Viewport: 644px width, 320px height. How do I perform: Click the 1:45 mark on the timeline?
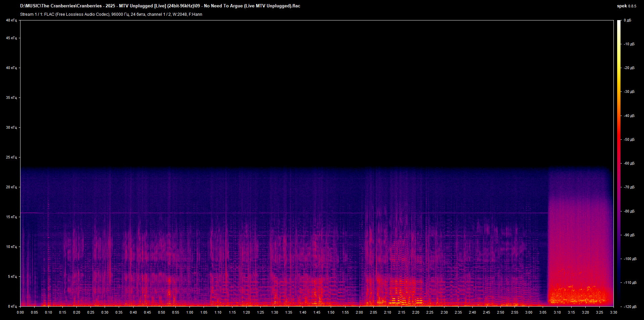pos(317,312)
